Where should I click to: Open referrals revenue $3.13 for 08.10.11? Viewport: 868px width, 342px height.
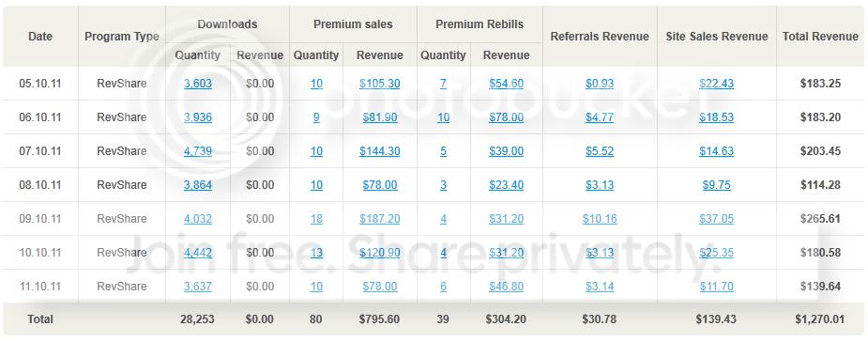click(600, 185)
